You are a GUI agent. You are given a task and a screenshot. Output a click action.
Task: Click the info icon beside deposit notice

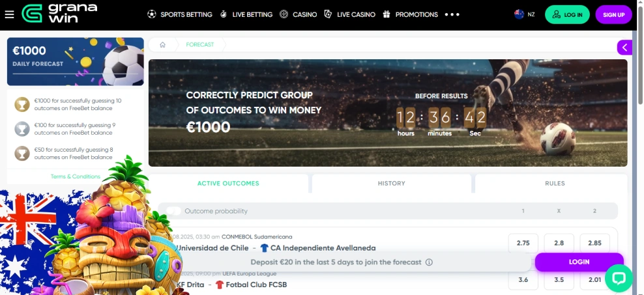429,262
